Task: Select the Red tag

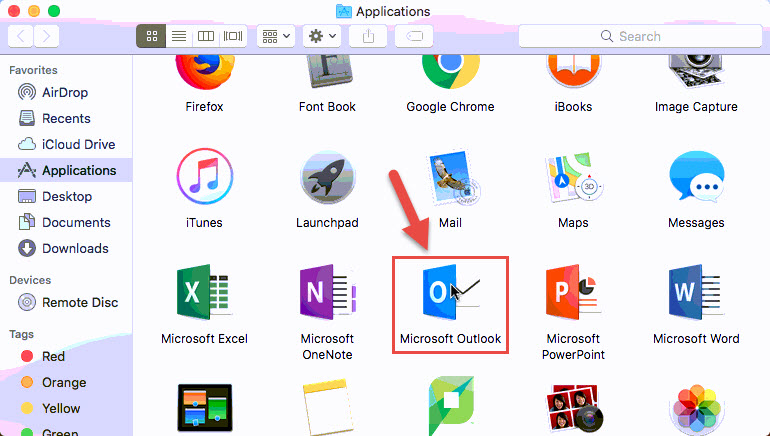Action: [66, 356]
